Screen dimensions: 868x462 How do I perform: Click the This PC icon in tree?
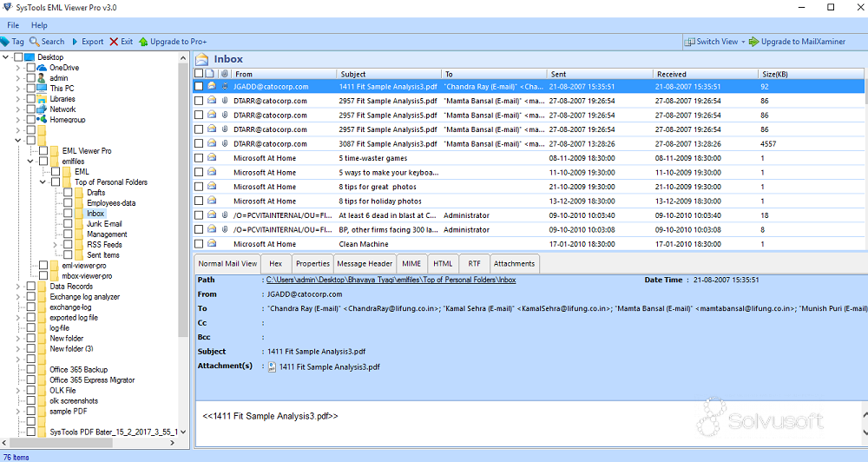(x=42, y=88)
